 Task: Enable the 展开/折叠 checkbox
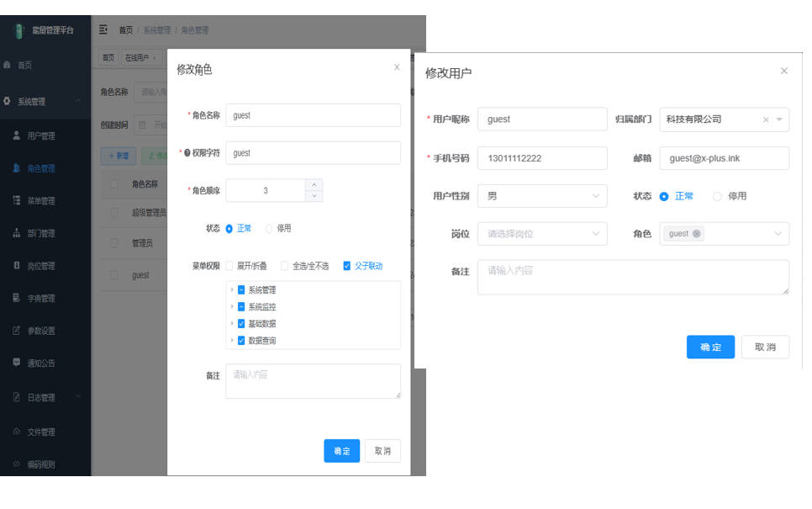coord(229,266)
